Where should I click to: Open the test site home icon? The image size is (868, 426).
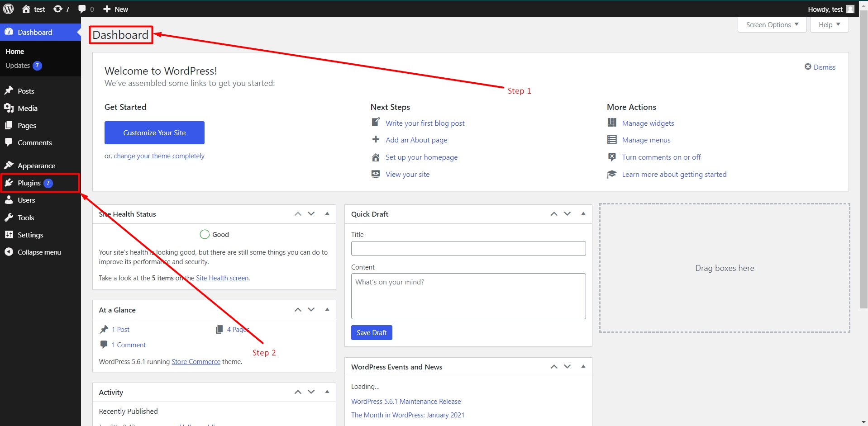(x=26, y=9)
